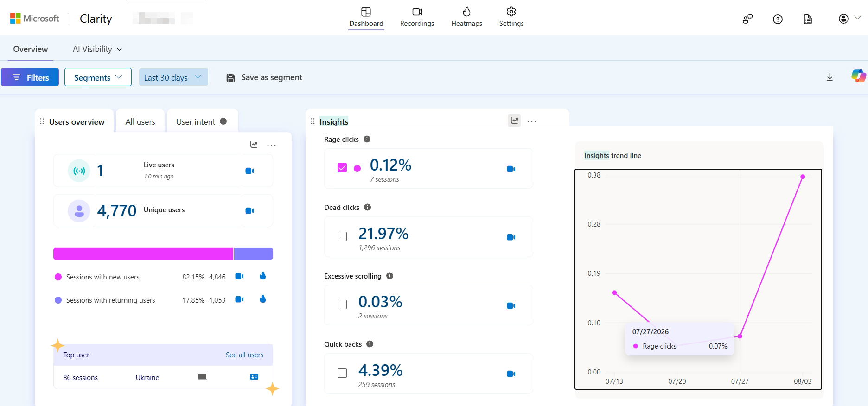This screenshot has height=406, width=868.
Task: Click the Microsoft logo
Action: click(x=35, y=18)
